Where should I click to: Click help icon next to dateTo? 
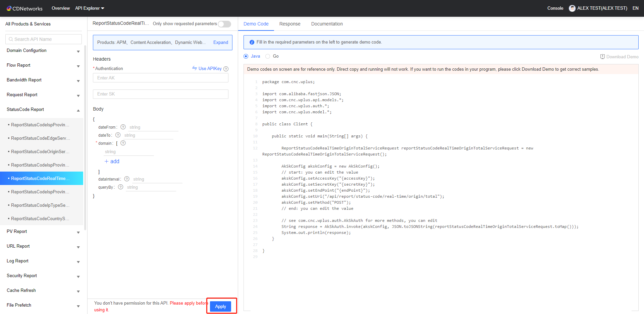pos(118,135)
